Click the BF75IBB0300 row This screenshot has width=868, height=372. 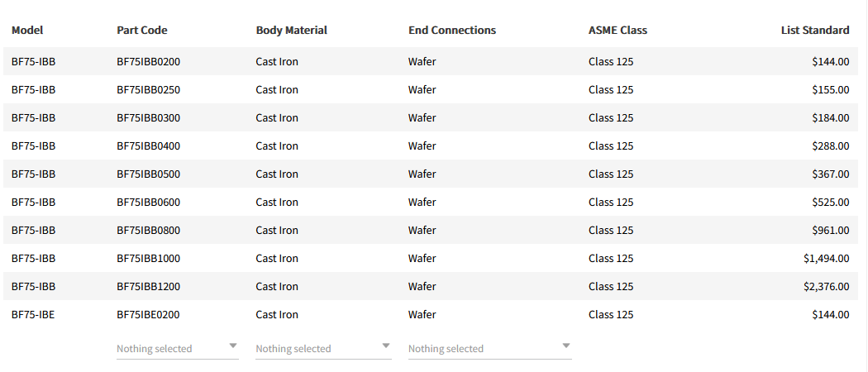point(149,117)
